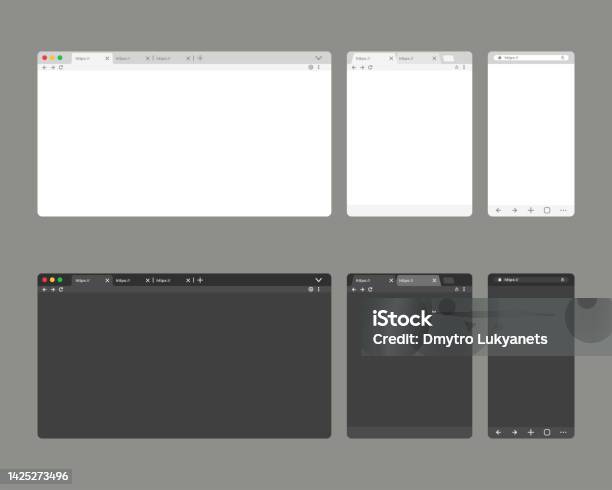612x490 pixels.
Task: Close first tab in dark desktop browser
Action: 107,281
